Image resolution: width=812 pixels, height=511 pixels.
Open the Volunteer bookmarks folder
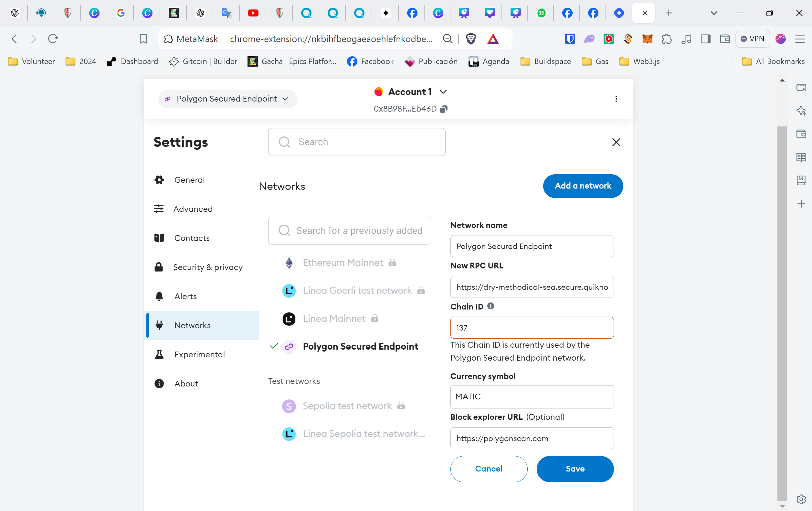pos(31,61)
